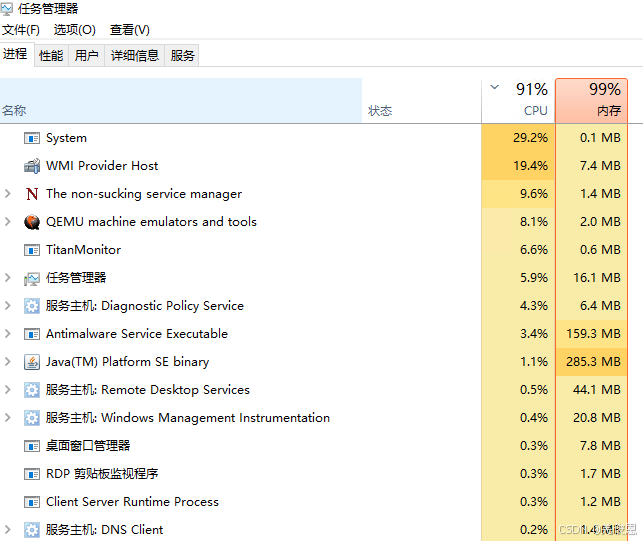Click the Java Platform SE binary icon
Viewport: 643px width, 541px height.
tap(32, 362)
